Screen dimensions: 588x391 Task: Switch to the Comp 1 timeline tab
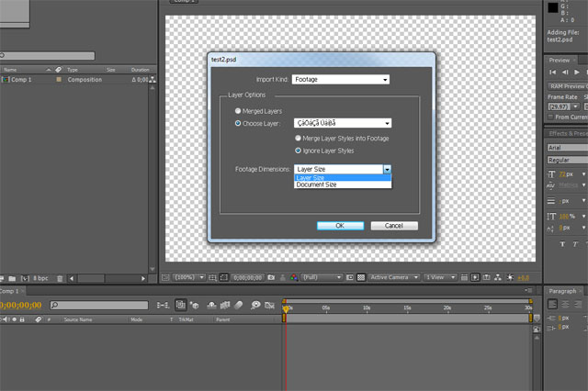coord(9,291)
